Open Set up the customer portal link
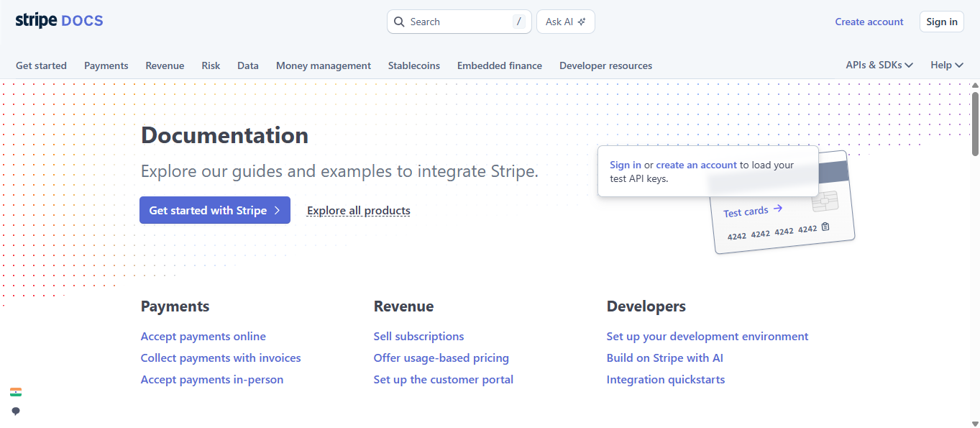 [444, 380]
